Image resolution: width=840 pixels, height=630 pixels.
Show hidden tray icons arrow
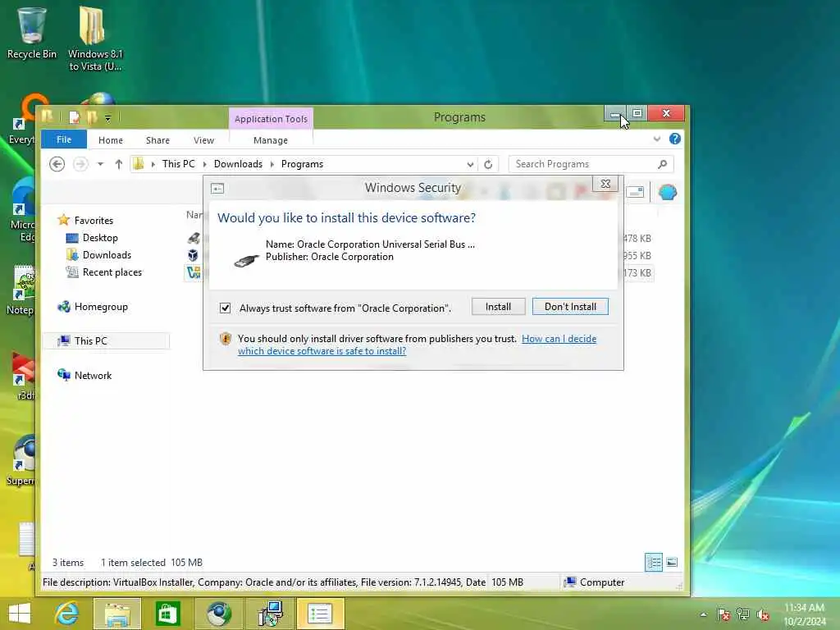[703, 614]
